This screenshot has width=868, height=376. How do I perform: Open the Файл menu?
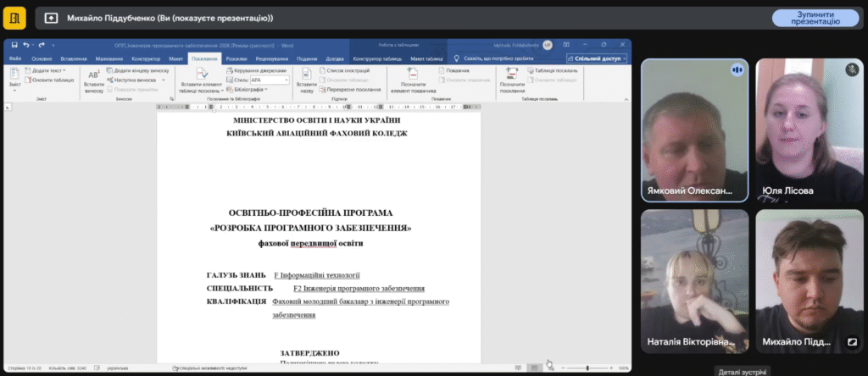coord(15,58)
